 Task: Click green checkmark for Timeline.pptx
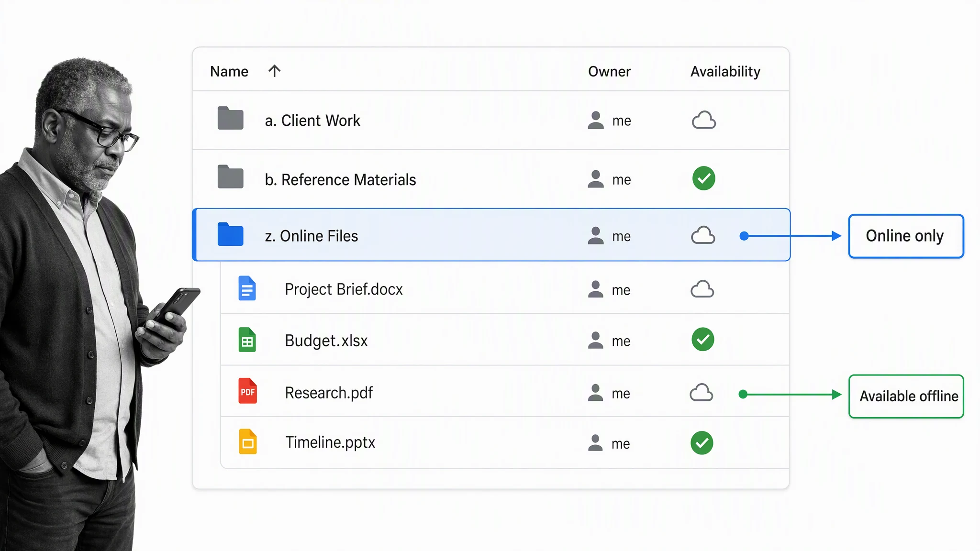702,443
